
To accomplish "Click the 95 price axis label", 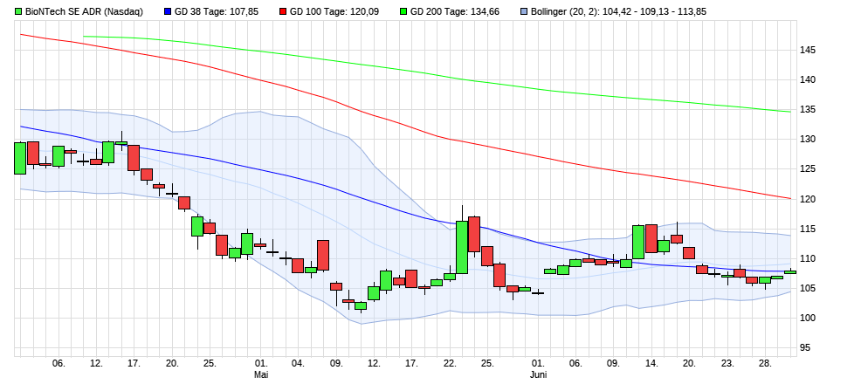I will [806, 348].
